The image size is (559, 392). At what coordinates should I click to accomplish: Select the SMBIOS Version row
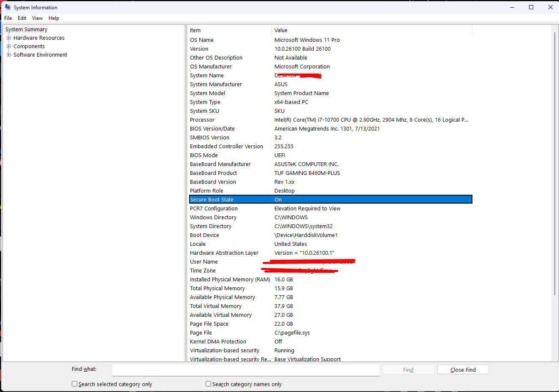tap(331, 137)
